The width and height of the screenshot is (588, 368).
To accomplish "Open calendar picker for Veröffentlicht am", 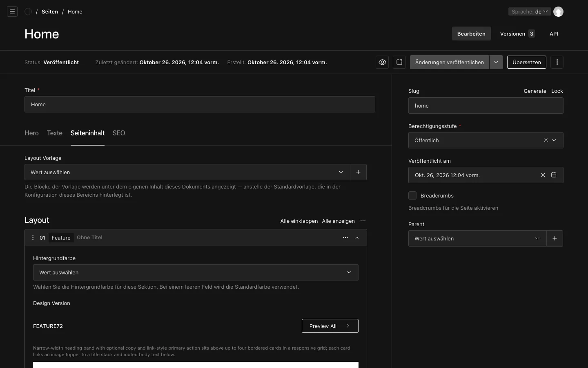I will coord(554,175).
